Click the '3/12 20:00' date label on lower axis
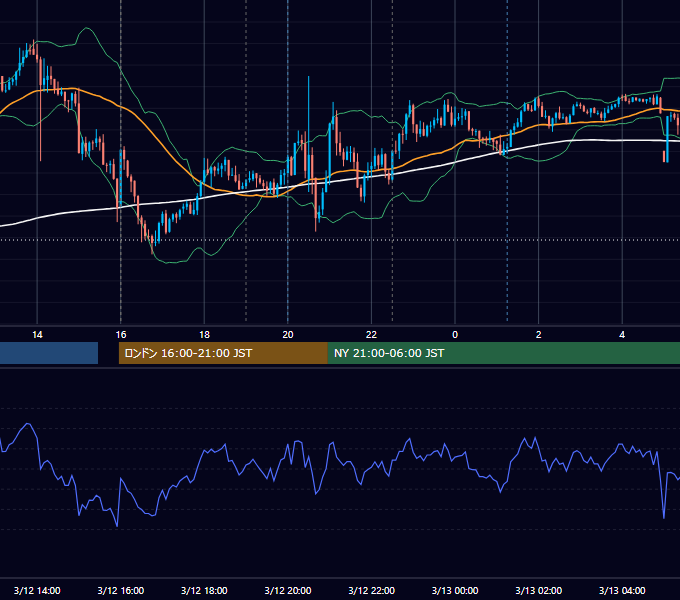The image size is (680, 600). tap(288, 590)
